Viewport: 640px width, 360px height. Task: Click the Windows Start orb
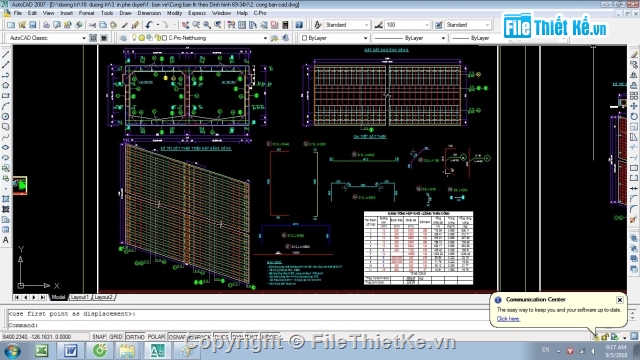12,351
